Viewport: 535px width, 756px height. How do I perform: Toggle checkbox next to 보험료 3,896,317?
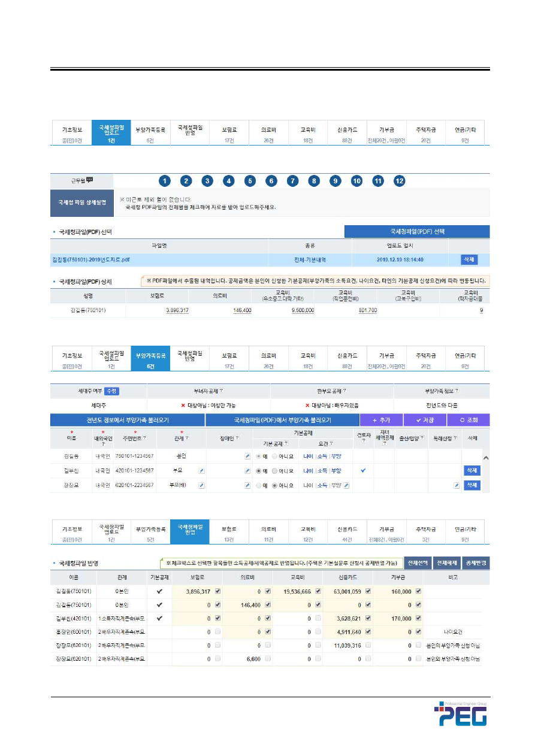(x=217, y=591)
